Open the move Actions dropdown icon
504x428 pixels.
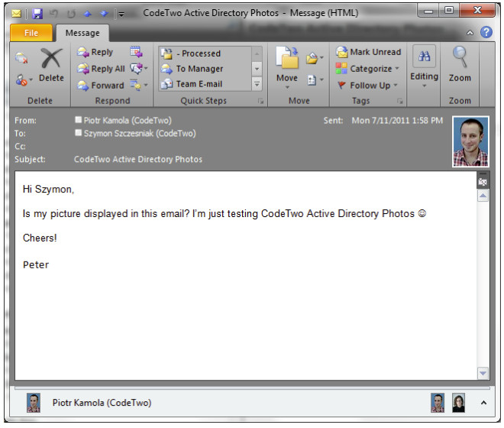click(x=315, y=79)
